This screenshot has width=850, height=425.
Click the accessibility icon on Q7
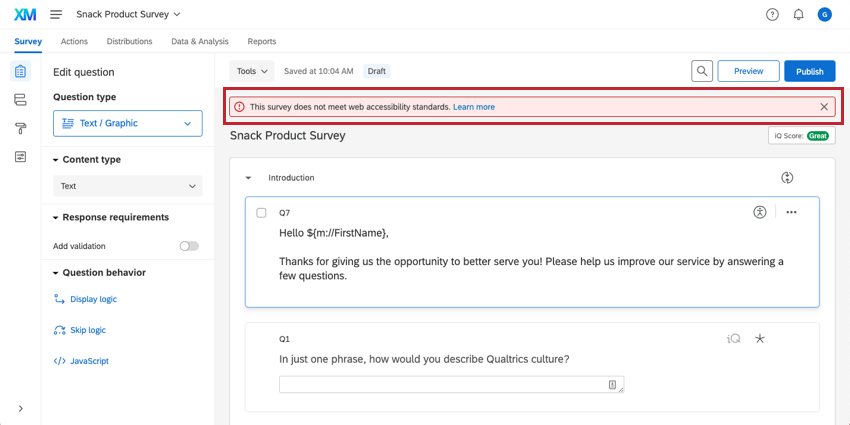coord(760,212)
